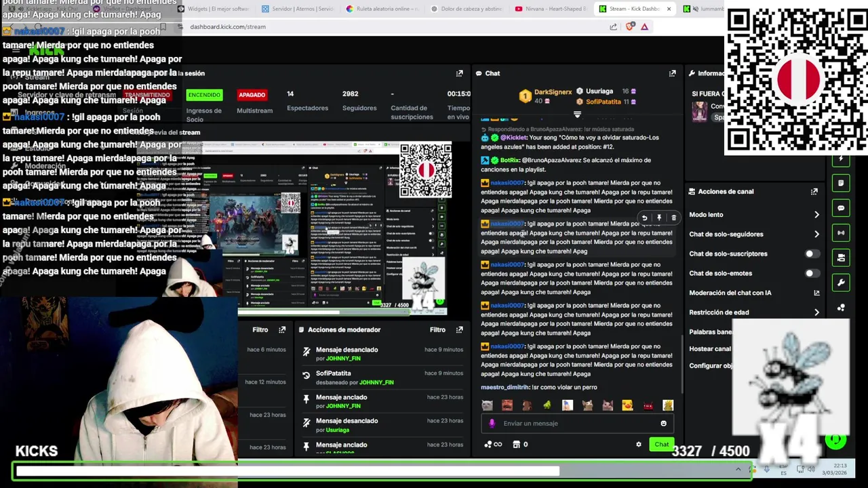Switch to the Nirvana Heart-Shaped Box tab
Viewport: 868px width, 488px height.
[x=550, y=9]
